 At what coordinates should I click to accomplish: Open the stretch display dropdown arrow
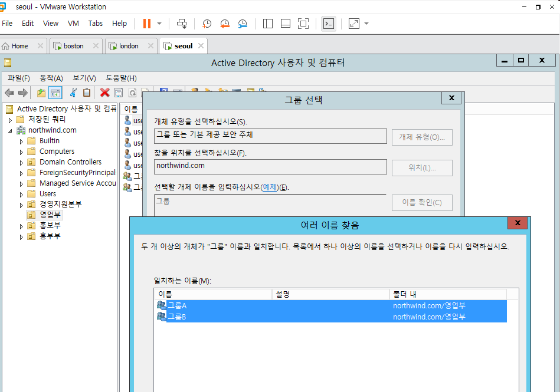click(366, 24)
